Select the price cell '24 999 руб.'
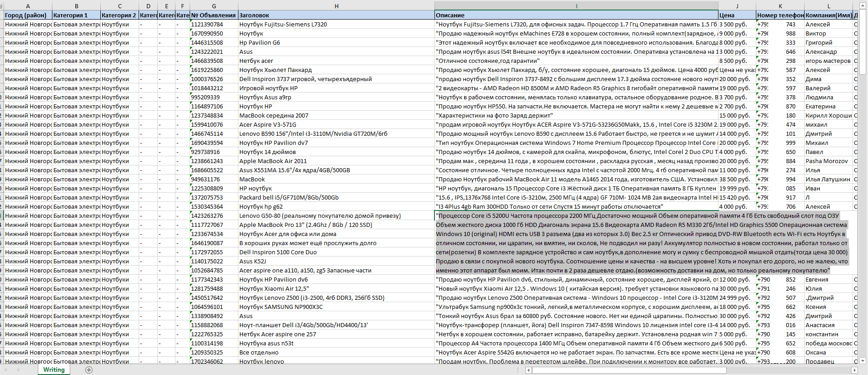This screenshot has width=868, height=375. pos(737,298)
